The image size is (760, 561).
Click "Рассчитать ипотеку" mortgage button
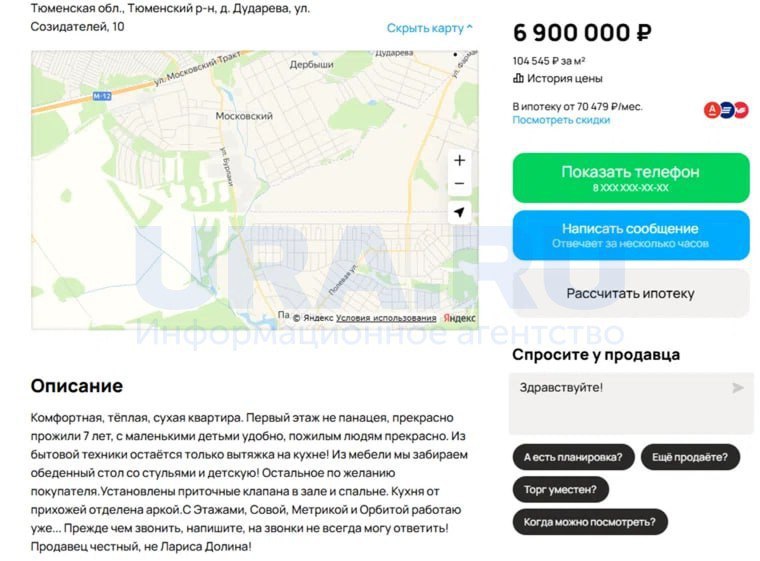(630, 293)
